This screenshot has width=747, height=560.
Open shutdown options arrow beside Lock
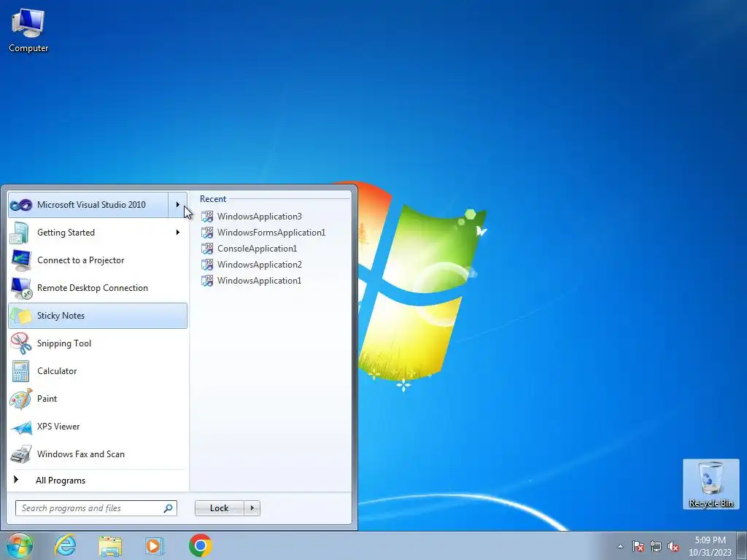[x=252, y=508]
